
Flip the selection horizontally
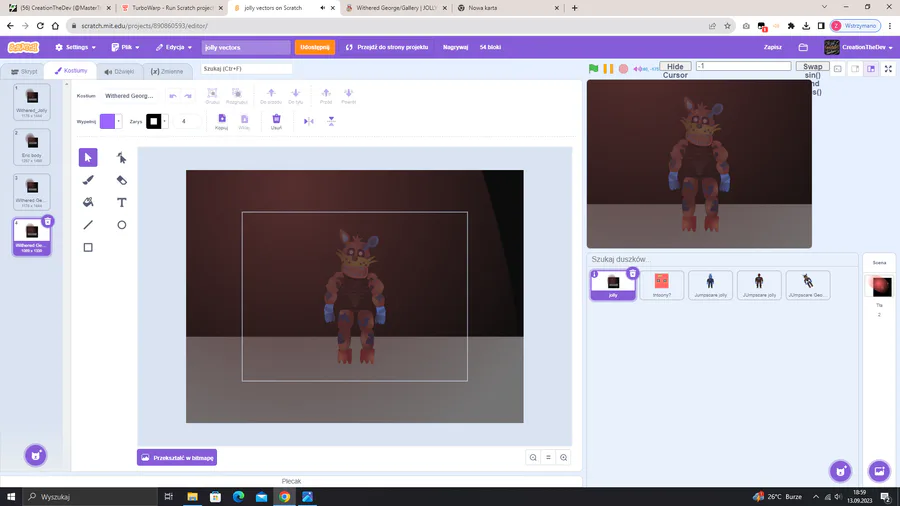pos(309,121)
